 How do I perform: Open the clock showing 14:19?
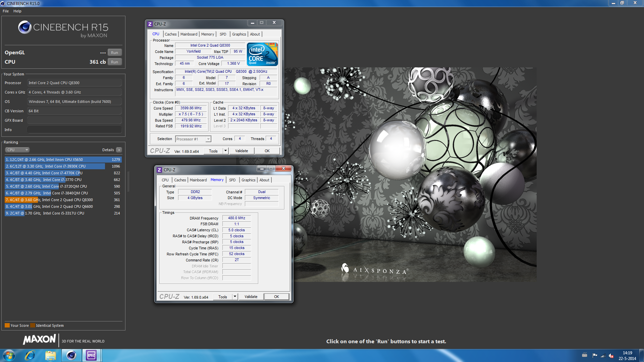[x=627, y=356]
